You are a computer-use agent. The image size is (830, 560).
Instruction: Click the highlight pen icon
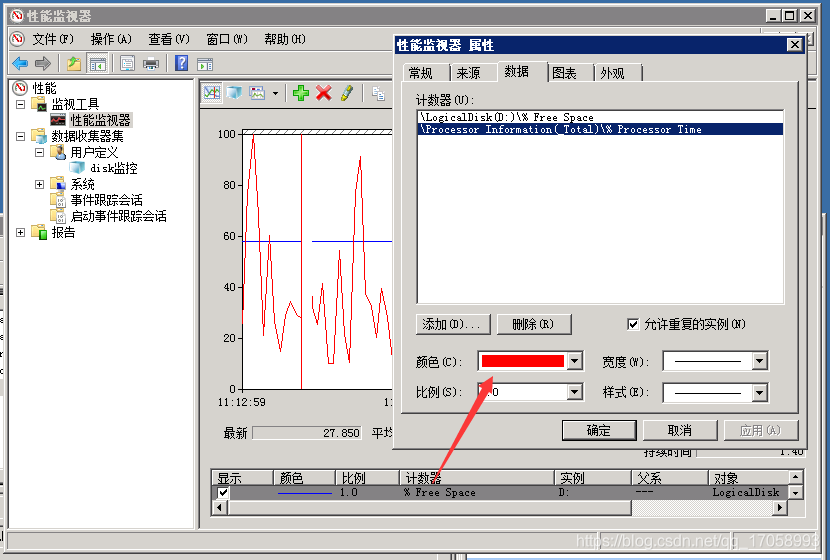[x=347, y=93]
